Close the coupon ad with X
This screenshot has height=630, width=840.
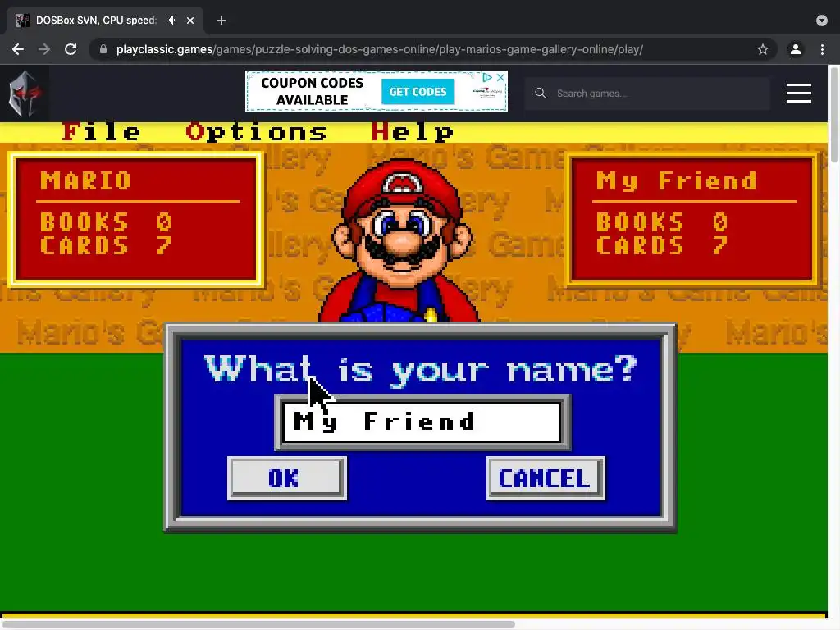500,77
